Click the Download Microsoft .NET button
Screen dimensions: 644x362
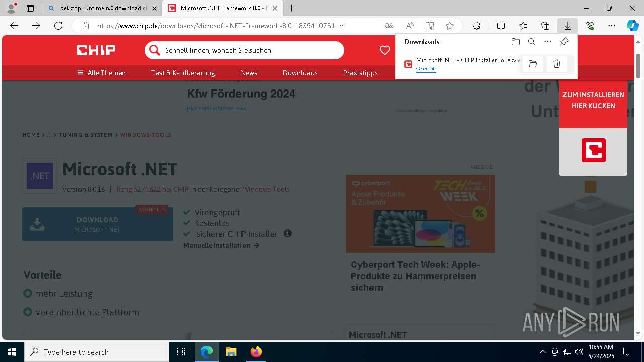click(x=98, y=224)
